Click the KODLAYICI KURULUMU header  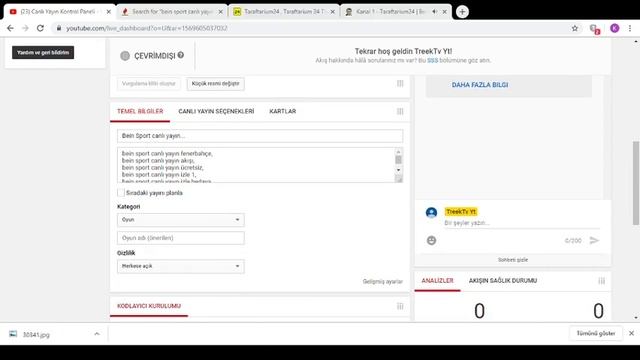149,306
